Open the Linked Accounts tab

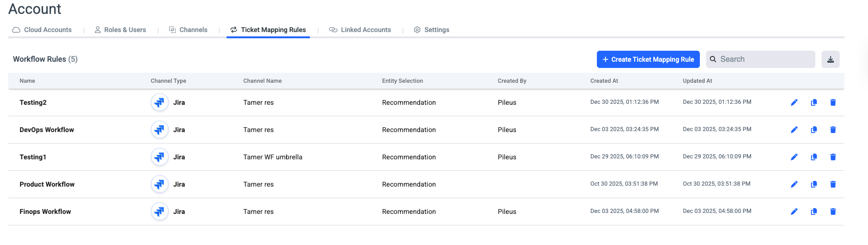pos(360,30)
